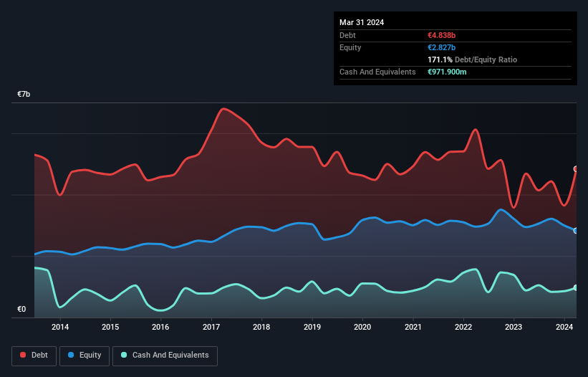Click the equity line peak in late 2022
The width and height of the screenshot is (588, 377).
[x=501, y=210]
